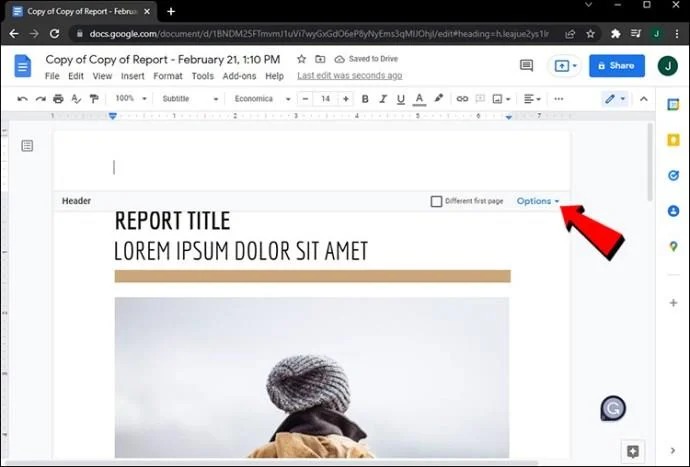Open a new browser tab

pos(171,11)
